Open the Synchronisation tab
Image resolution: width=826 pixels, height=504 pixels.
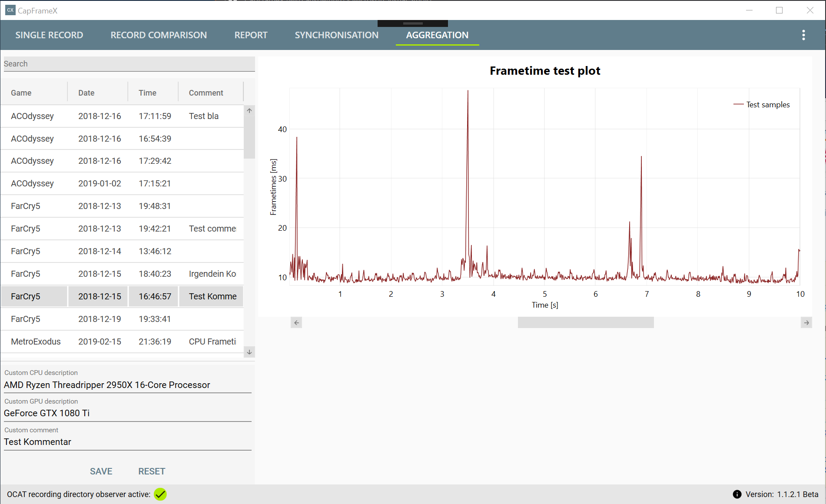coord(336,35)
